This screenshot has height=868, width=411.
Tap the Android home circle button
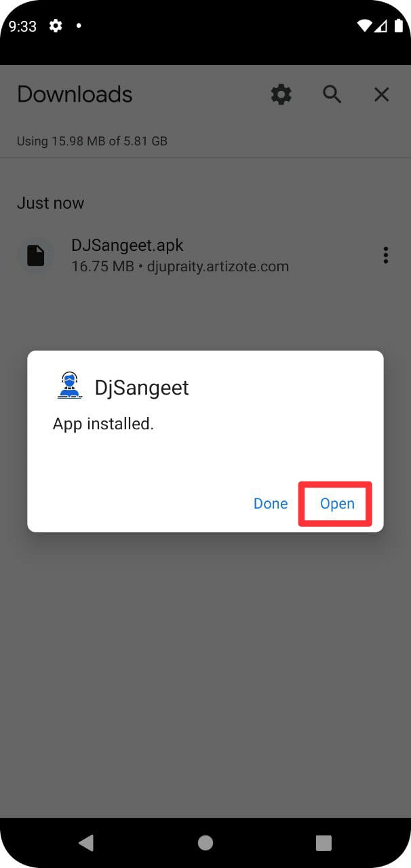click(x=206, y=842)
